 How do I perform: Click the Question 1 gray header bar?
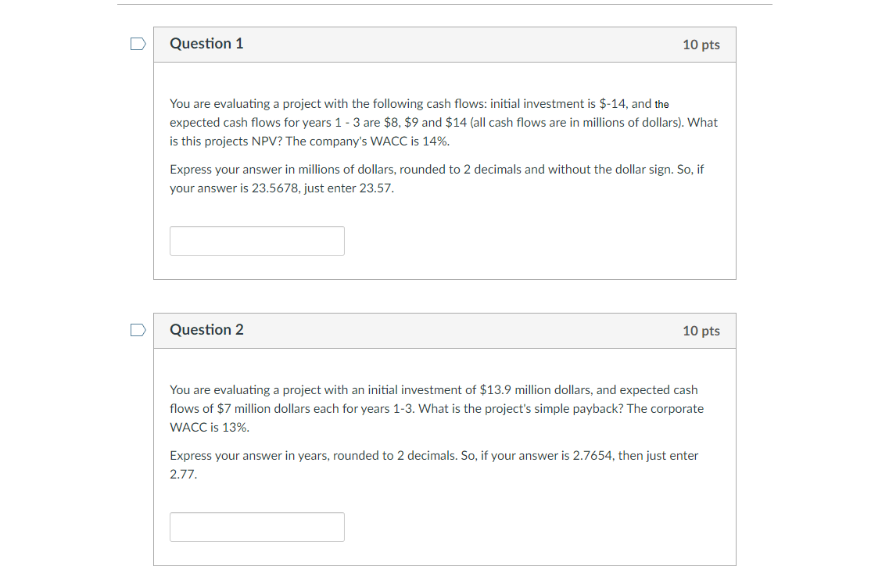coord(445,44)
